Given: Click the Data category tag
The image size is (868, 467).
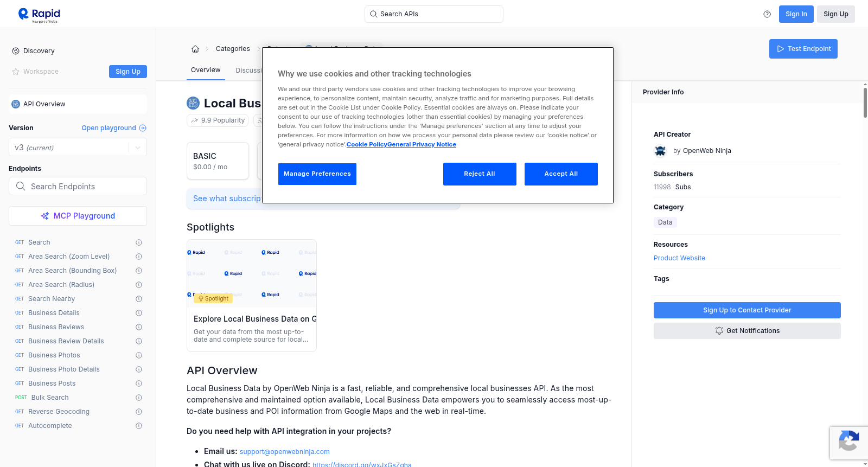Looking at the screenshot, I should pos(665,222).
